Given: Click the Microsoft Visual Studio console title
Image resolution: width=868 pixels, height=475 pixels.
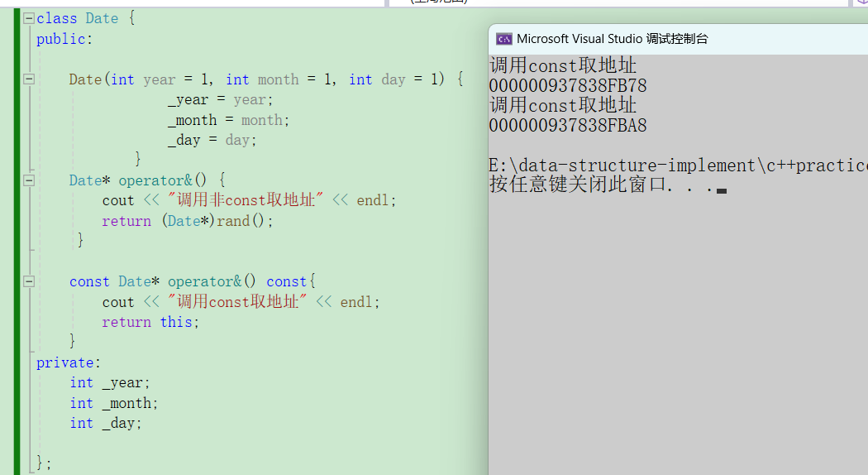Looking at the screenshot, I should (613, 39).
